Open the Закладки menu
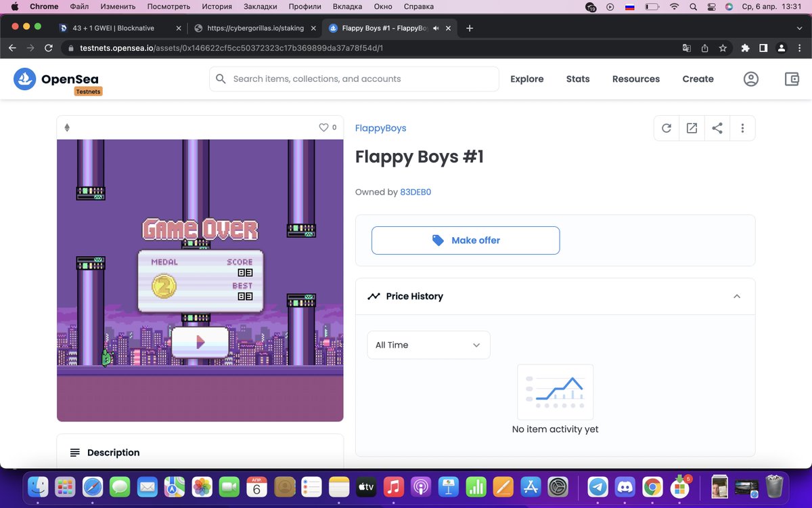812x508 pixels. coord(261,7)
